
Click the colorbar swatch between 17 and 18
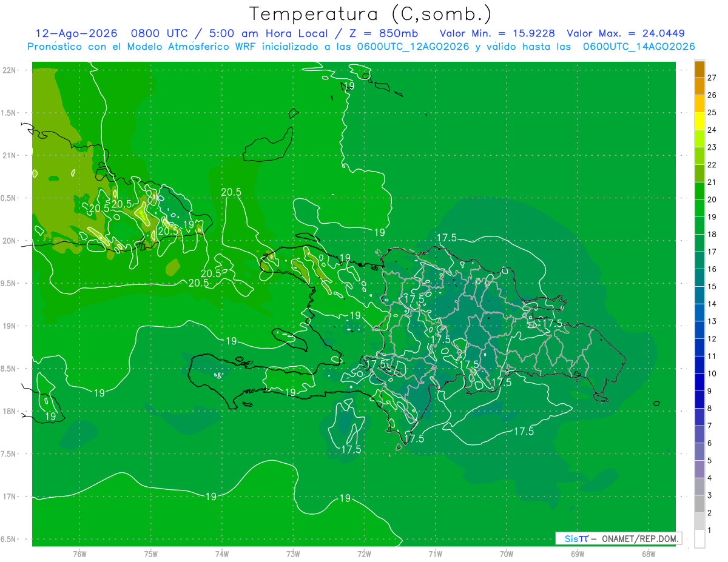[x=699, y=243]
